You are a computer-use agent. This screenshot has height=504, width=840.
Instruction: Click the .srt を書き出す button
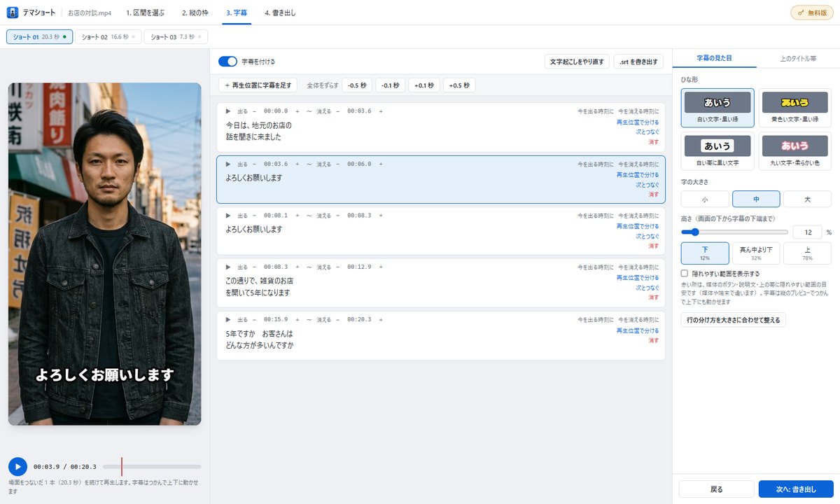[638, 62]
